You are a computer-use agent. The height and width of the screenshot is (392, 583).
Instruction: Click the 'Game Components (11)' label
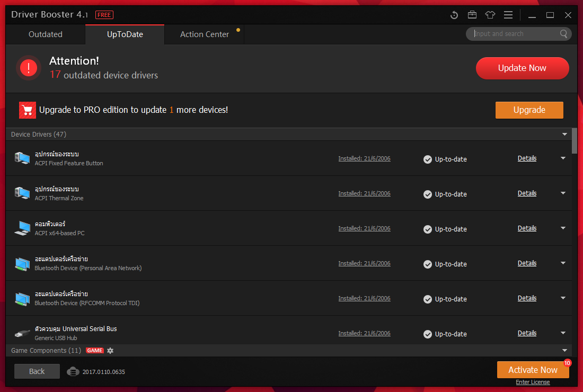point(46,350)
